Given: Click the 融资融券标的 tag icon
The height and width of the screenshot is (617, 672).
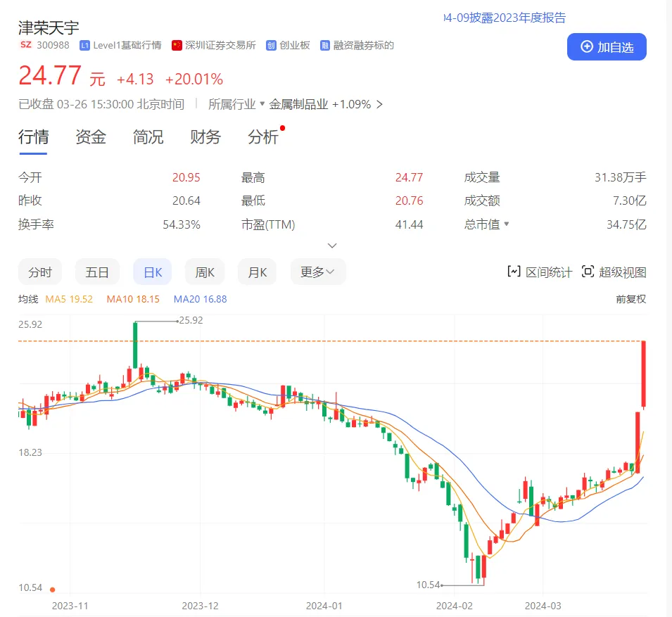Looking at the screenshot, I should click(x=325, y=45).
